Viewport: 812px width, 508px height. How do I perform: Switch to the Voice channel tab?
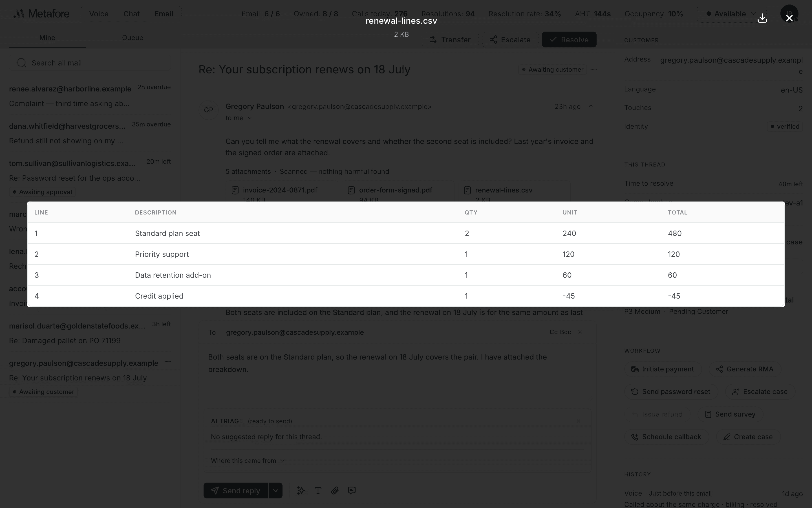[x=99, y=14]
